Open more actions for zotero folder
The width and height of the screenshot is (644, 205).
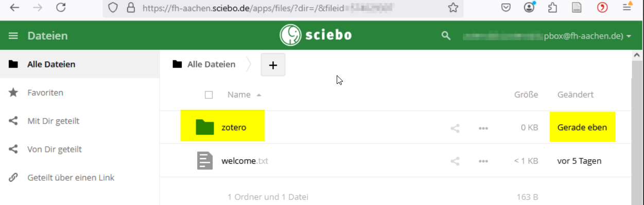483,128
